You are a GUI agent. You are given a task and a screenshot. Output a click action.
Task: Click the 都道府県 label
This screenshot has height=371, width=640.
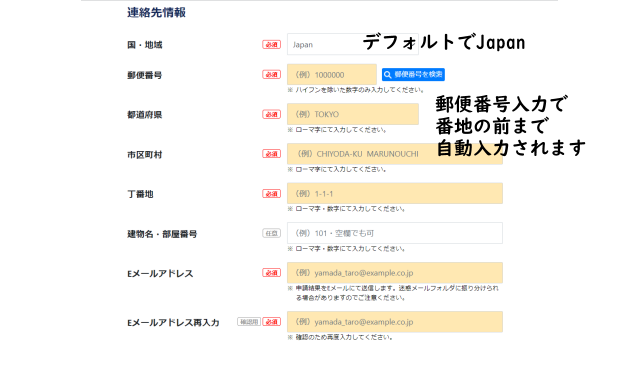(x=144, y=115)
